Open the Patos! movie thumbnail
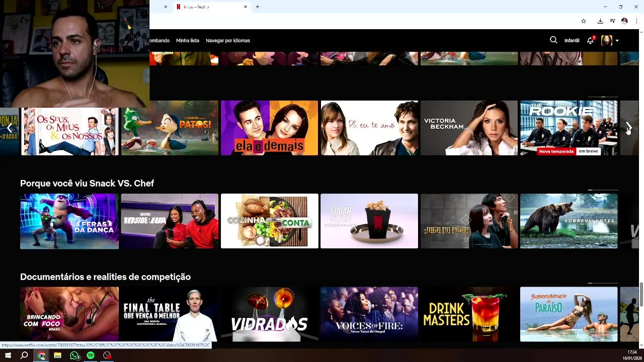The height and width of the screenshot is (362, 644). point(170,128)
